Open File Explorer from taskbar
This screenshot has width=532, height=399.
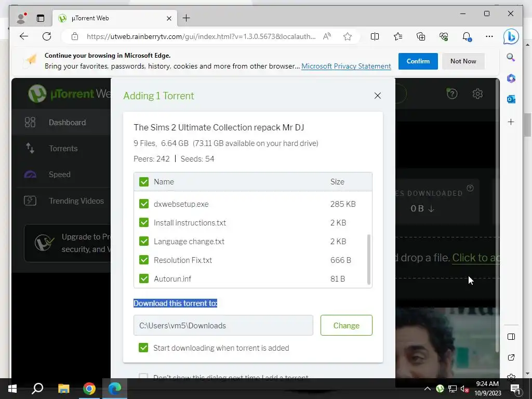63,389
